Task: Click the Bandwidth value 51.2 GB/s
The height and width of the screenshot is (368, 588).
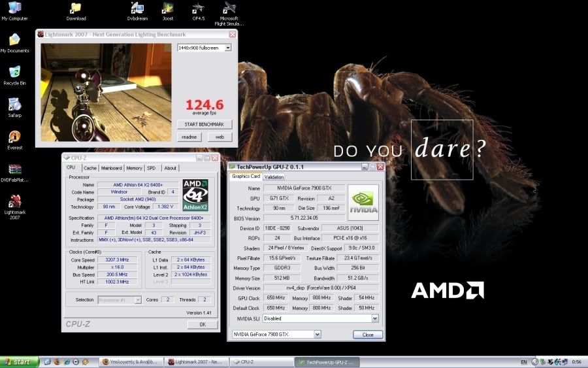Action: click(358, 278)
